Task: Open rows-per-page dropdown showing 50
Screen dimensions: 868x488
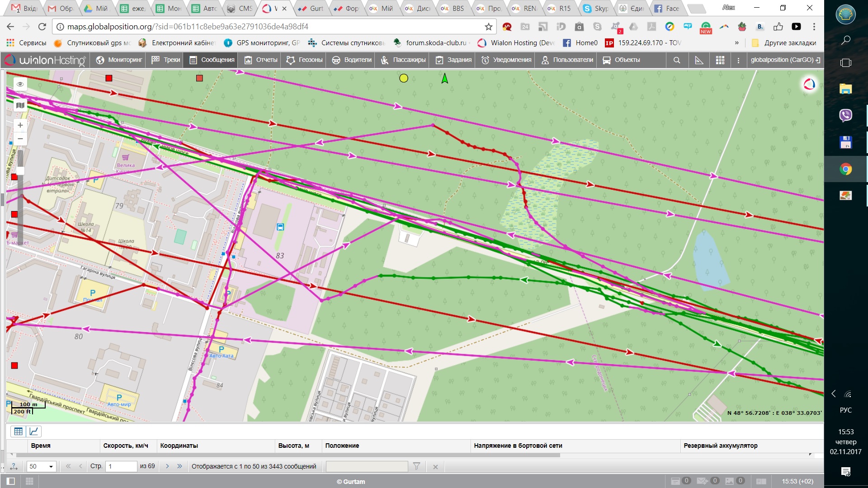Action: [x=41, y=466]
